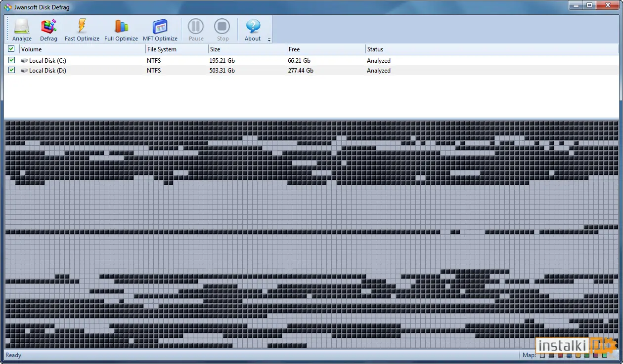The height and width of the screenshot is (364, 623).
Task: Click the 66.21 Gb free value
Action: coord(299,61)
